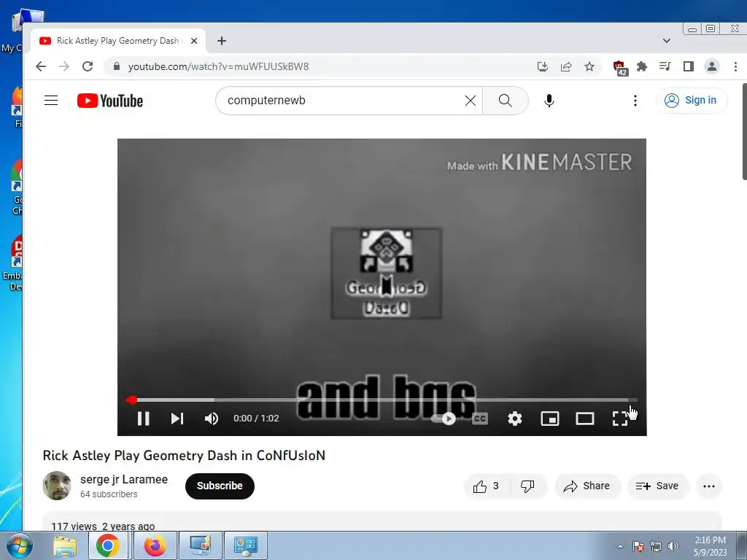This screenshot has width=747, height=560.
Task: Reload the YouTube page
Action: 88,66
